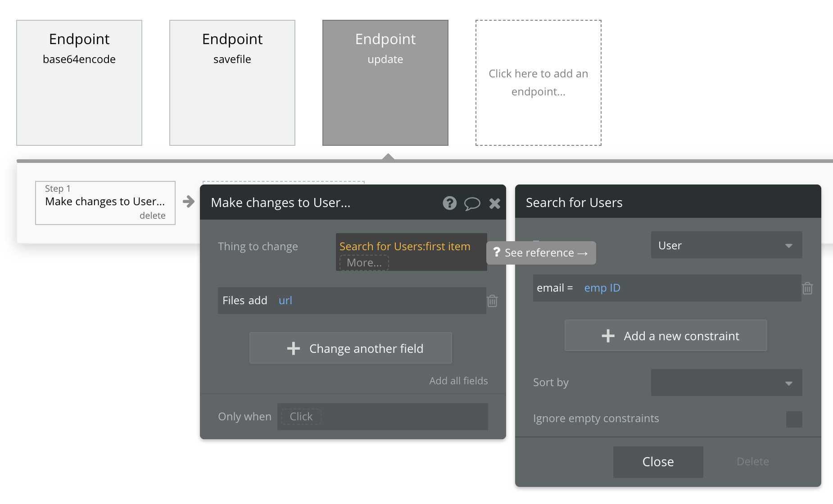Open the User type dropdown
Image resolution: width=833 pixels, height=504 pixels.
[x=726, y=245]
